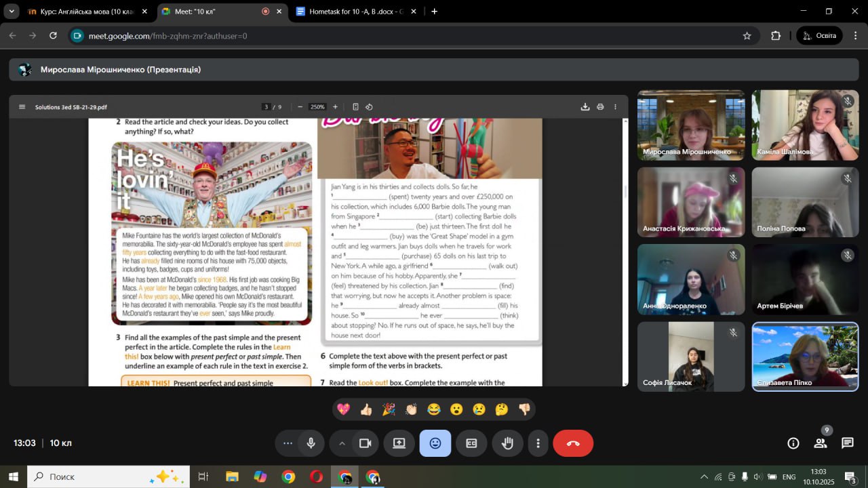Toggle the camera on or off
The height and width of the screenshot is (488, 868).
(365, 443)
